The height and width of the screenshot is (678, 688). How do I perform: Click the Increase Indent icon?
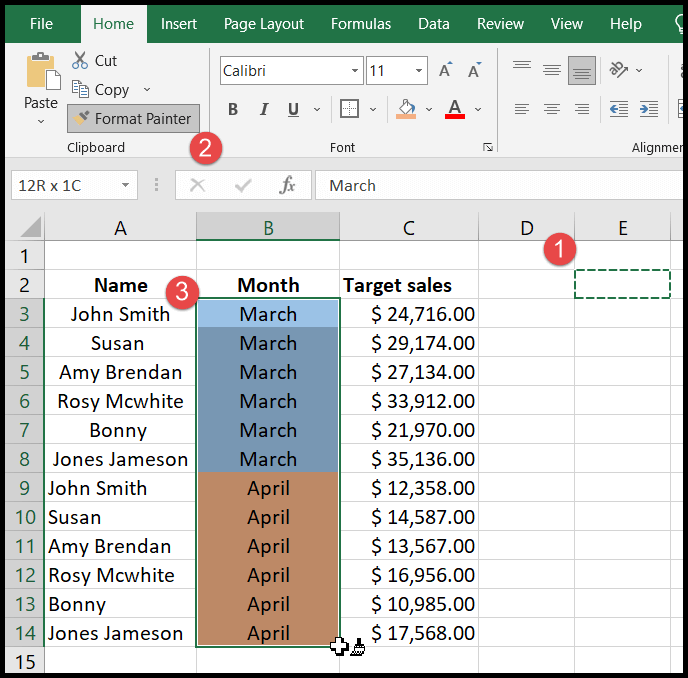(649, 109)
